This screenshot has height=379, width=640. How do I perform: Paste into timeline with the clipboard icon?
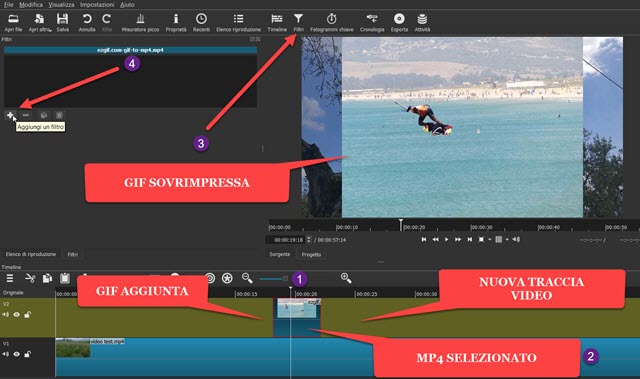click(x=64, y=278)
